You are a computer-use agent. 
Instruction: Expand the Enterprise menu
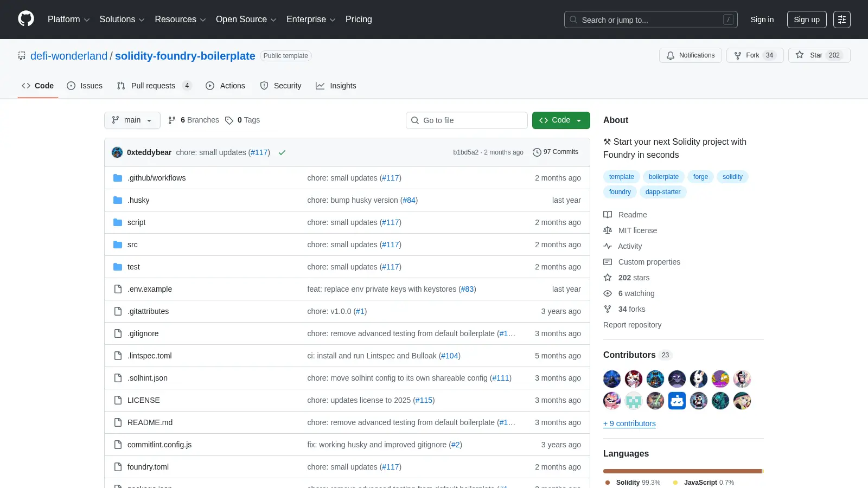[x=311, y=20]
